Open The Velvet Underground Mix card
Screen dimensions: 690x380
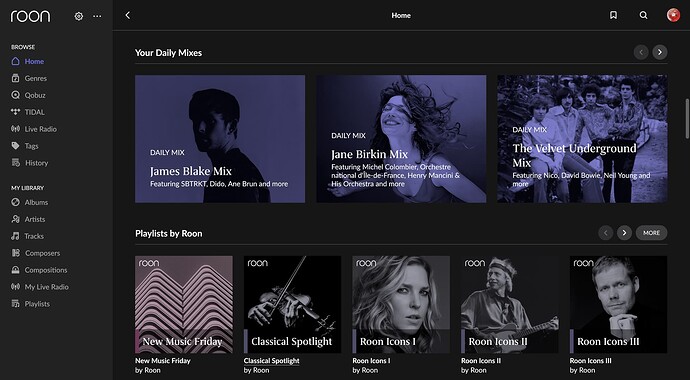(x=582, y=139)
